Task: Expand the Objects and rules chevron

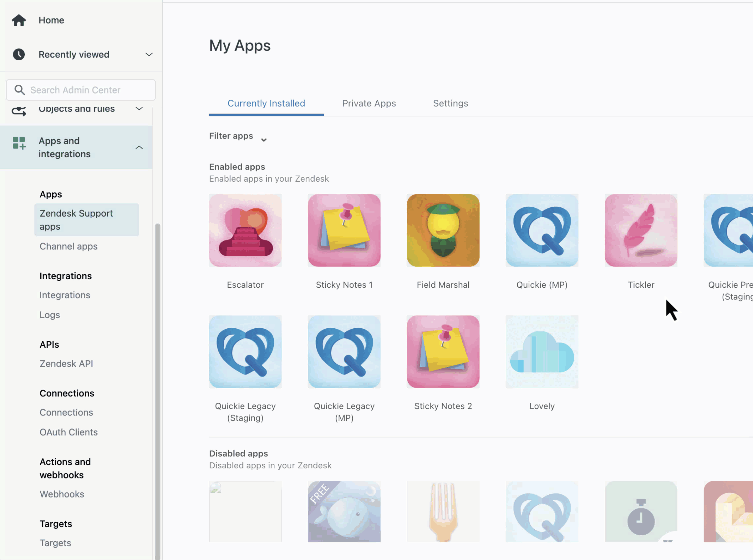Action: [x=139, y=109]
